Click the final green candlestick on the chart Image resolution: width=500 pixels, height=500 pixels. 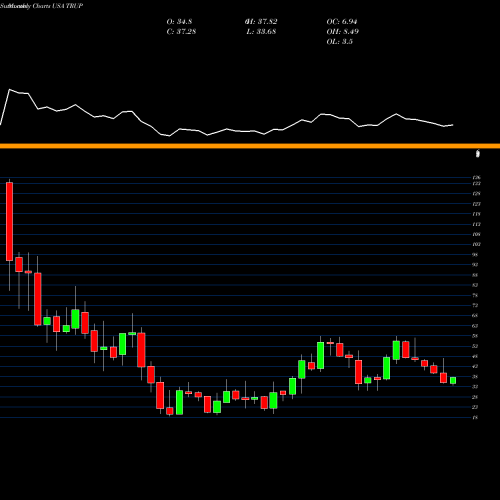(453, 380)
